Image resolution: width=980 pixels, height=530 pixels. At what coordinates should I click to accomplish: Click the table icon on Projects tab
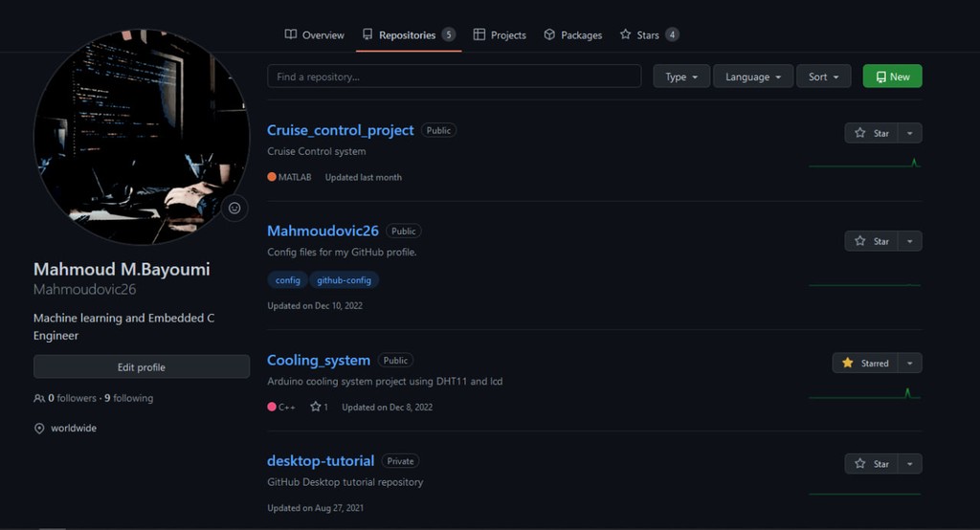(479, 34)
